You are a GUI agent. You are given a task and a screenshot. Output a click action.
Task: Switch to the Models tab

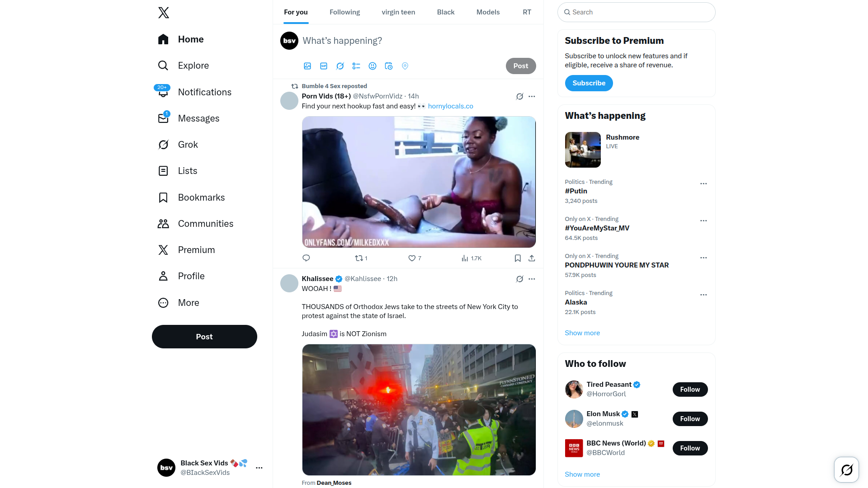point(488,12)
